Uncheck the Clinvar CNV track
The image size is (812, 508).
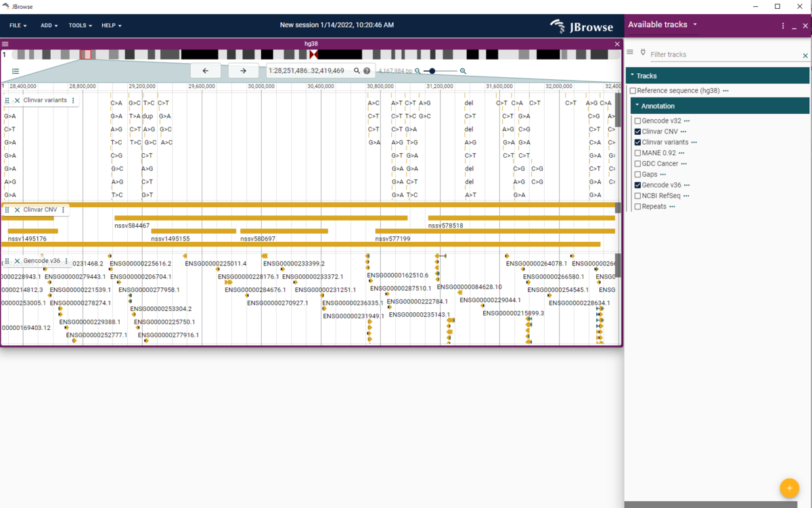click(x=637, y=131)
